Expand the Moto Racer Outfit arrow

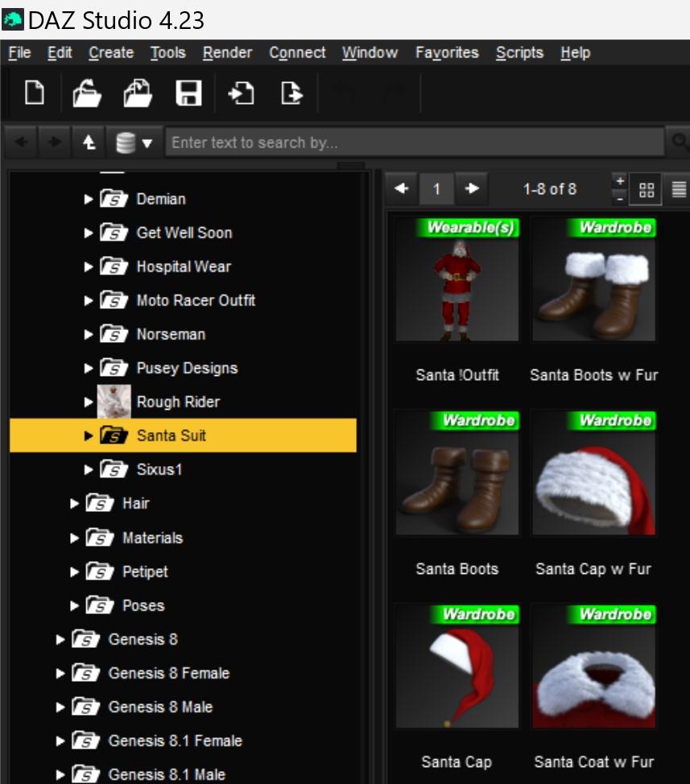[89, 300]
